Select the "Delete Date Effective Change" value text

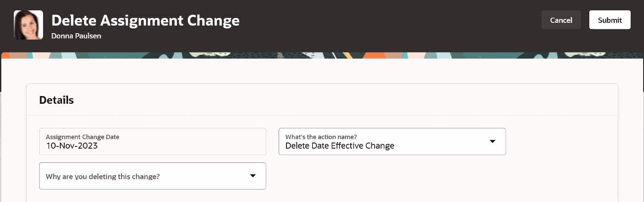tap(339, 146)
